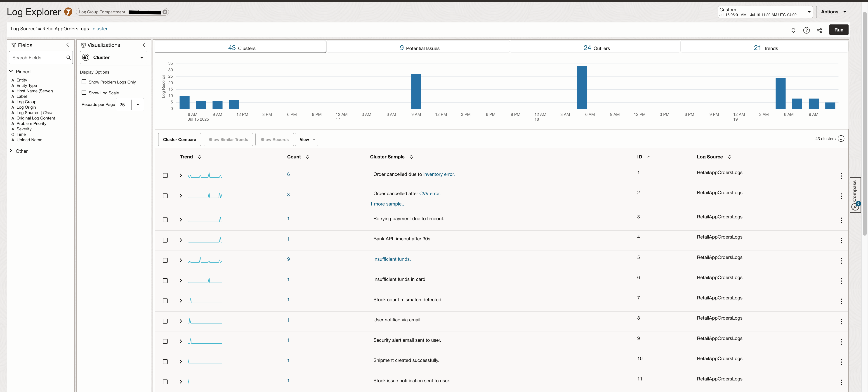The width and height of the screenshot is (868, 392).
Task: Collapse the Visualizations panel with the chevron
Action: (x=144, y=45)
